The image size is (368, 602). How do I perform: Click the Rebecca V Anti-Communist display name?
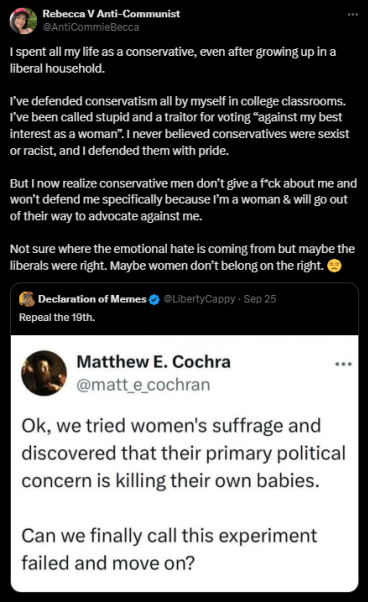[x=111, y=13]
